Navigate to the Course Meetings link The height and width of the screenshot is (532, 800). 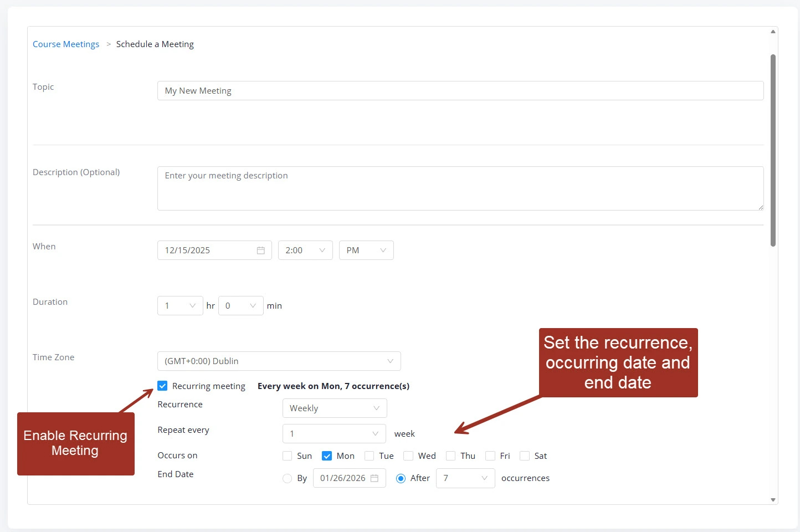click(65, 44)
